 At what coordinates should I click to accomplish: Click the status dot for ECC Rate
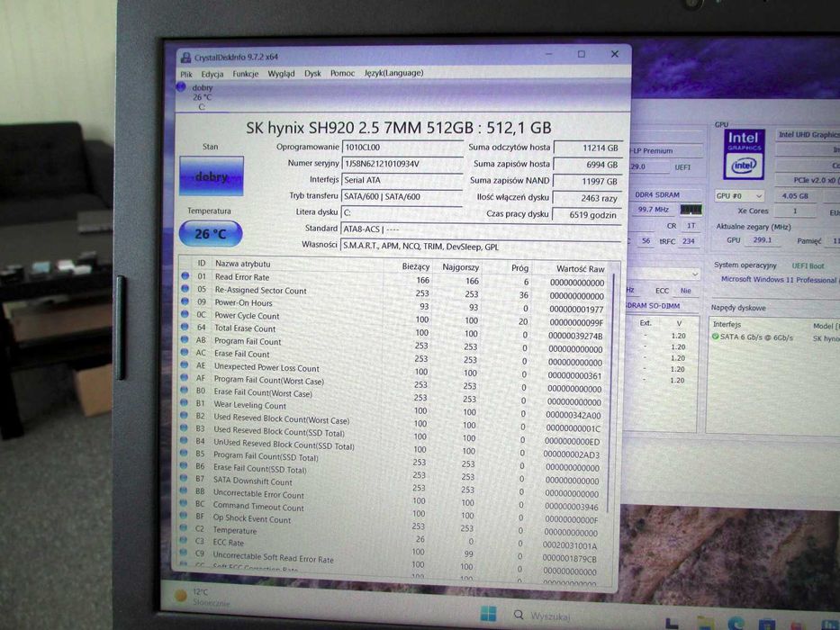pyautogui.click(x=184, y=541)
